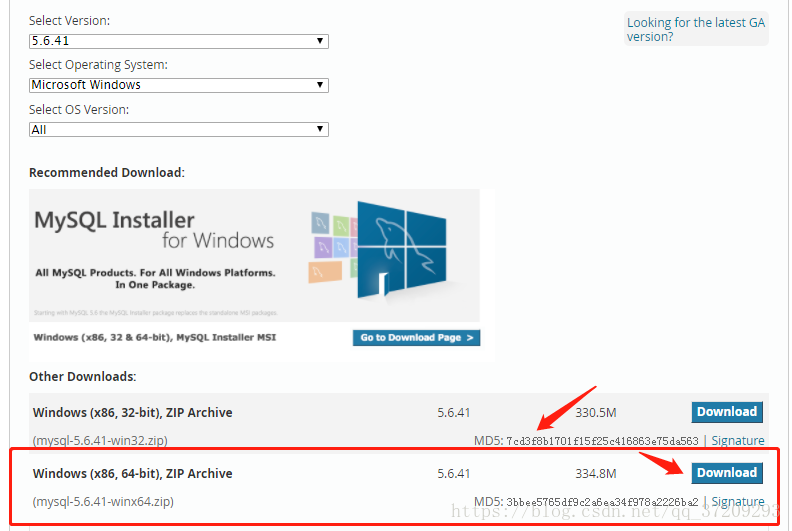Click the MD5 hash of the 32-bit archive

tap(602, 441)
